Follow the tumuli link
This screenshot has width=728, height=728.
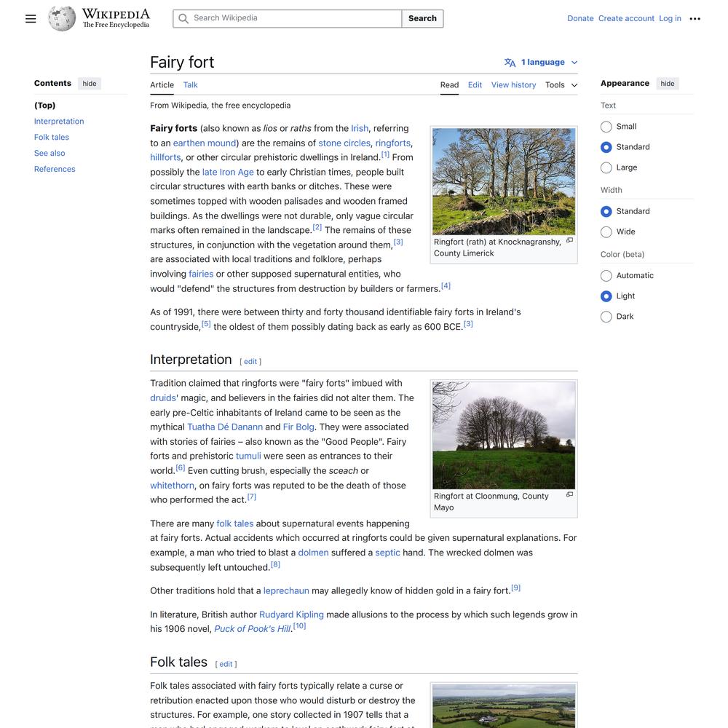coord(248,456)
